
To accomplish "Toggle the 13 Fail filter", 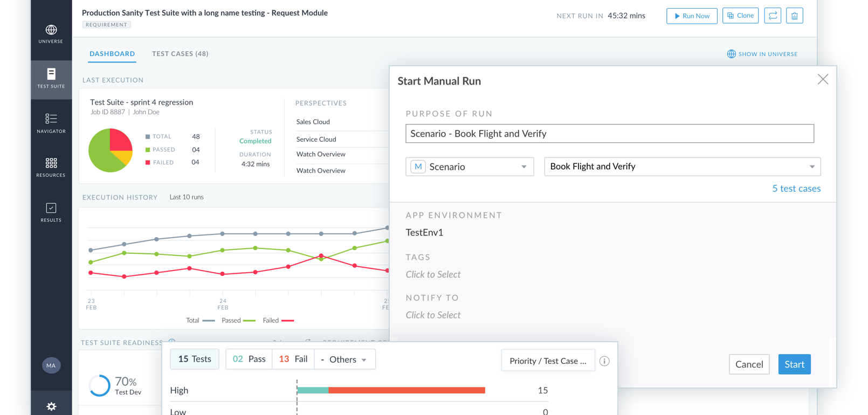I will (293, 359).
